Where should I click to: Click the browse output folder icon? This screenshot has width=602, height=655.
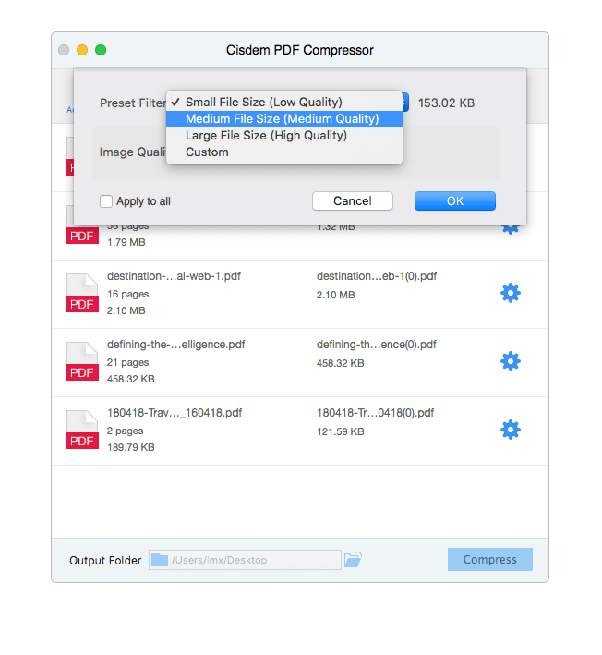(353, 559)
